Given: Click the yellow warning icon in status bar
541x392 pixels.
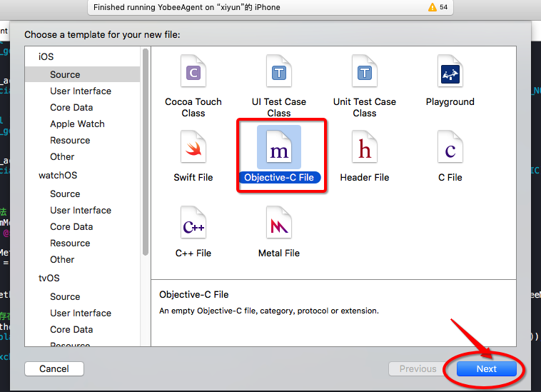Looking at the screenshot, I should tap(433, 7).
